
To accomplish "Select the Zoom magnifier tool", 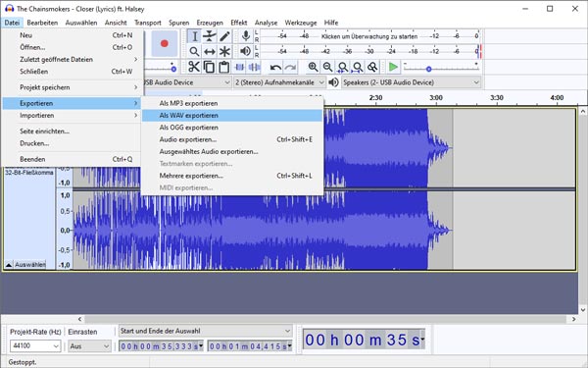I will [x=194, y=51].
